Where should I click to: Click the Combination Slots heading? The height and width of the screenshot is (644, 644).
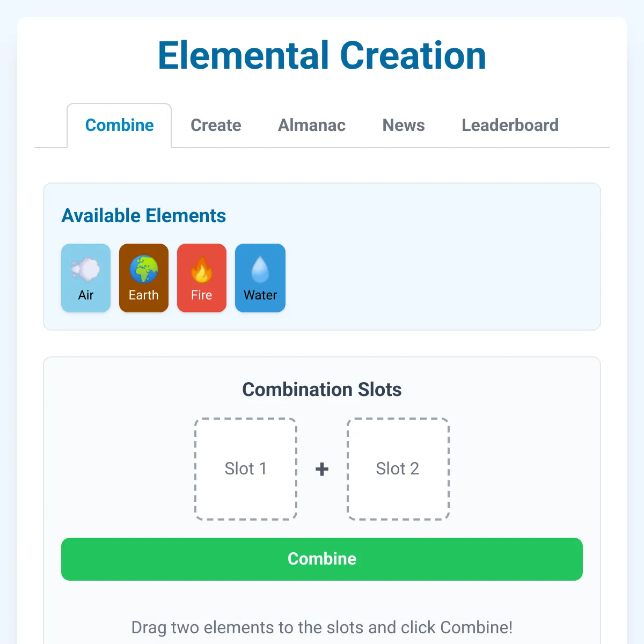pyautogui.click(x=321, y=390)
